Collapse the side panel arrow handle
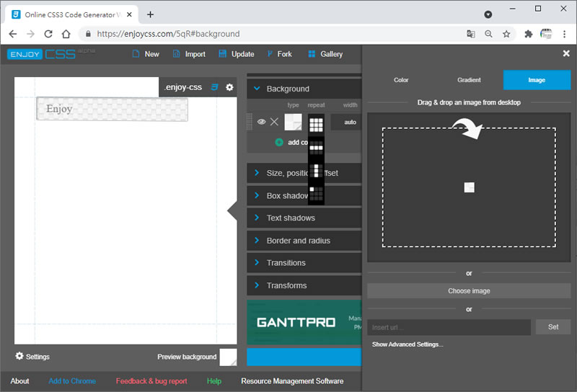The height and width of the screenshot is (392, 577). click(232, 210)
